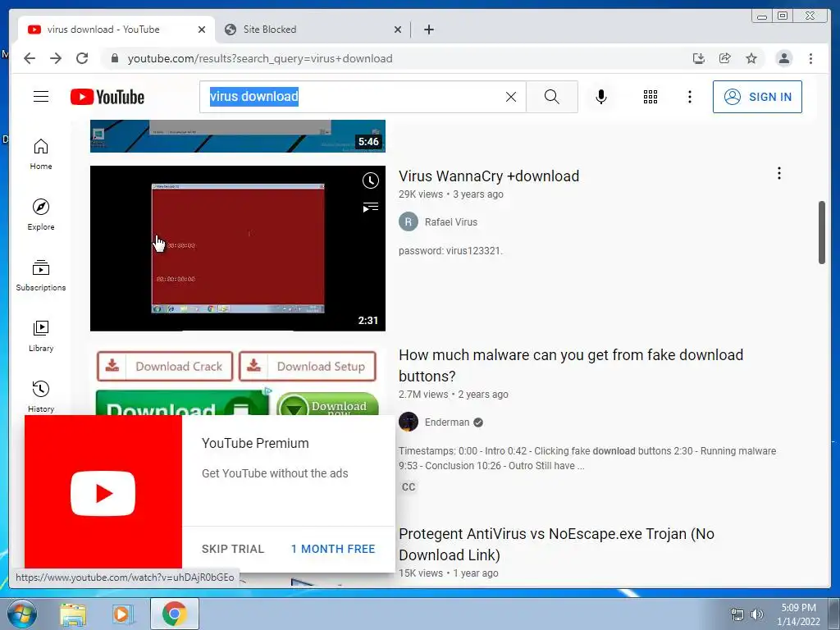Open Subscriptions in the sidebar
Screen dimensions: 840x630
41,276
